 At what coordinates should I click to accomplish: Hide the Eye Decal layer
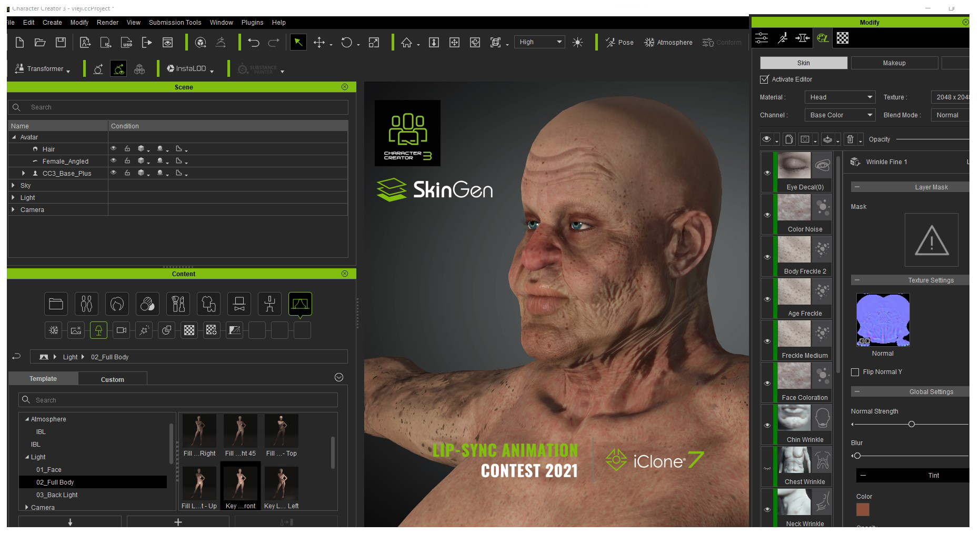point(767,173)
